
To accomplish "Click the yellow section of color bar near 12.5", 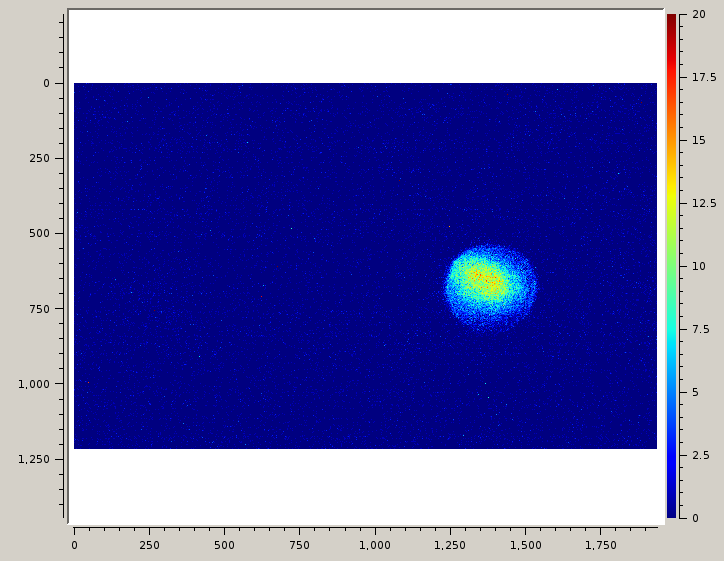I will 671,203.
